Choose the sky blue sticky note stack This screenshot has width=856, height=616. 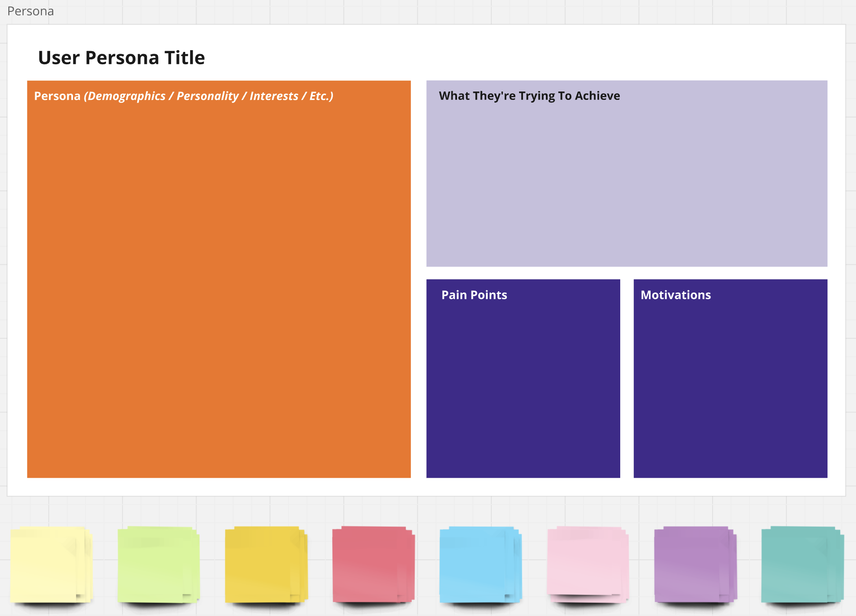click(x=481, y=565)
